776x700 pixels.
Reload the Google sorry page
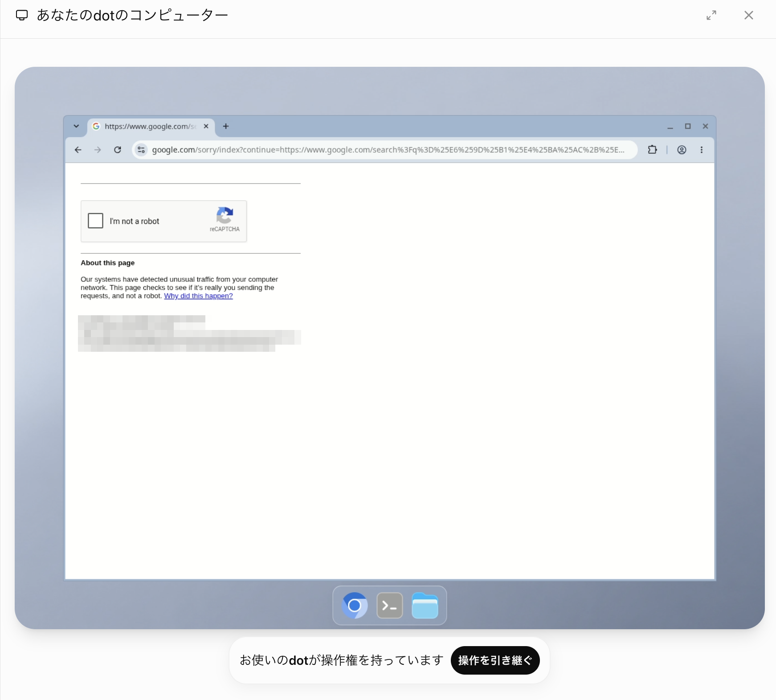coord(118,150)
